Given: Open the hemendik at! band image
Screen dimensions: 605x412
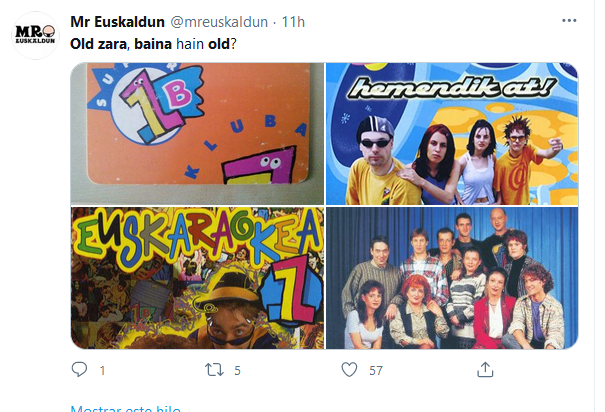Looking at the screenshot, I should [x=452, y=133].
